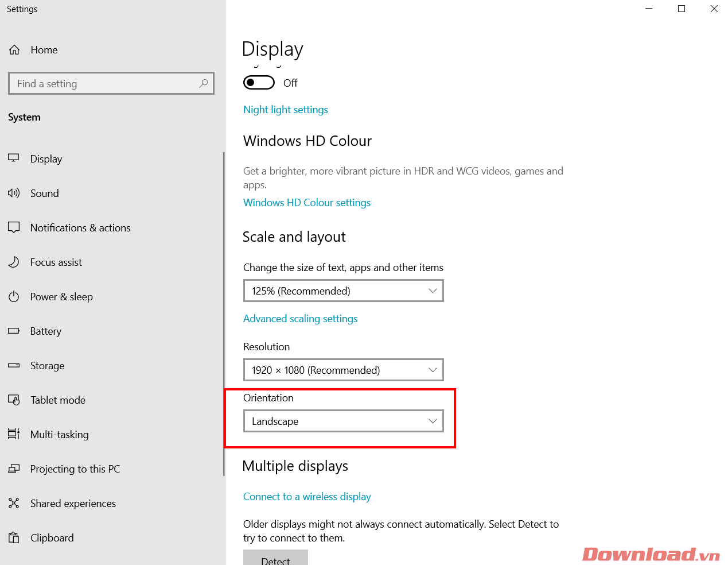Click the Clipboard icon
This screenshot has width=728, height=565.
[x=14, y=538]
